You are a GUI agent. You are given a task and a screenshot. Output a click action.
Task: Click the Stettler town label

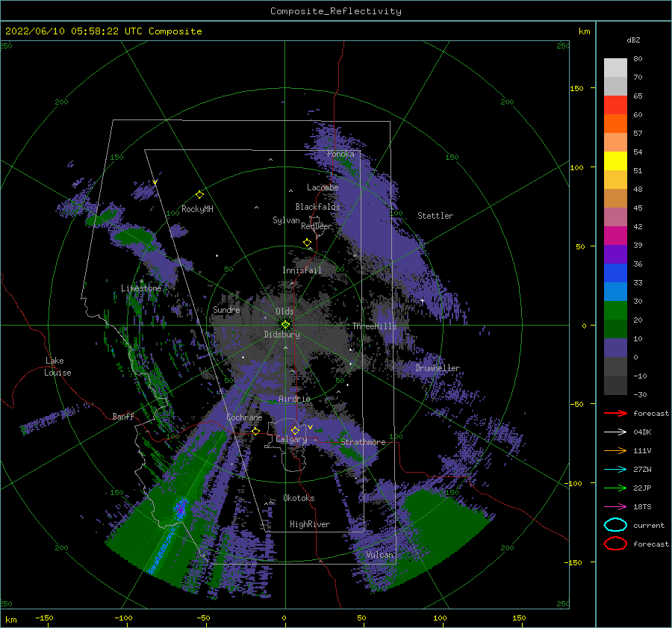pos(435,216)
